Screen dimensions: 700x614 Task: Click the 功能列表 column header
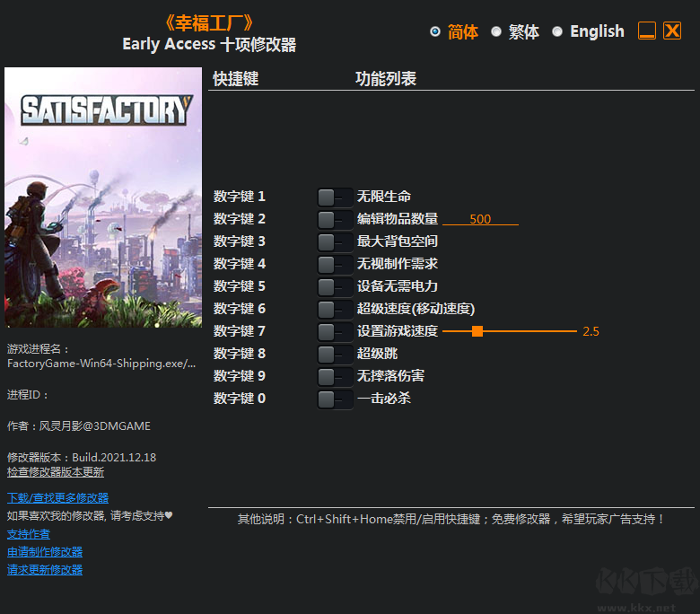pyautogui.click(x=386, y=79)
